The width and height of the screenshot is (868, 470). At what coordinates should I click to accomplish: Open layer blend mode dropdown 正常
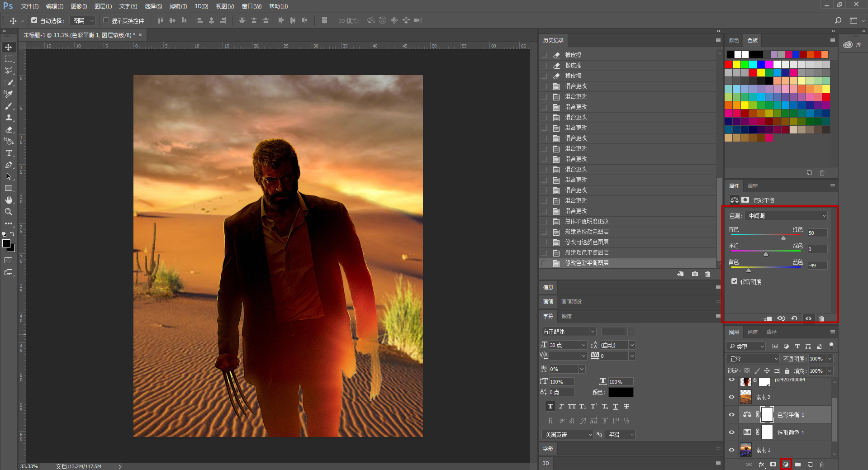(753, 359)
